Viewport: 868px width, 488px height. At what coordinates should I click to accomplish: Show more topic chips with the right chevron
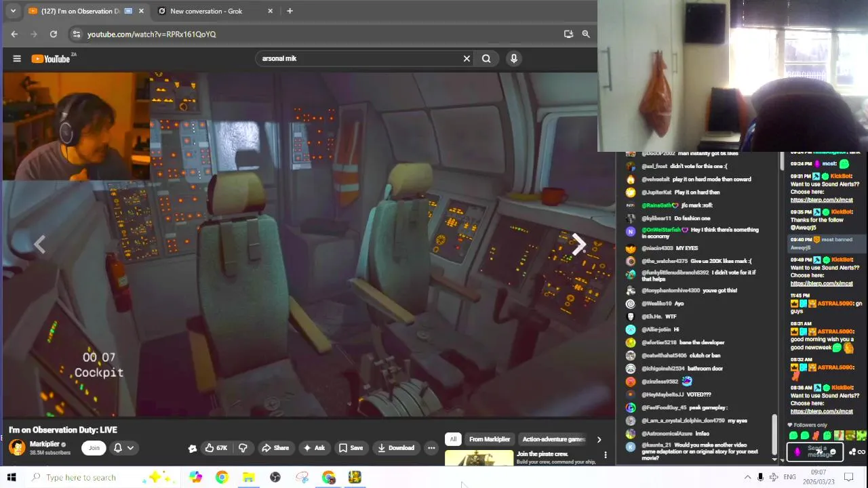[599, 439]
